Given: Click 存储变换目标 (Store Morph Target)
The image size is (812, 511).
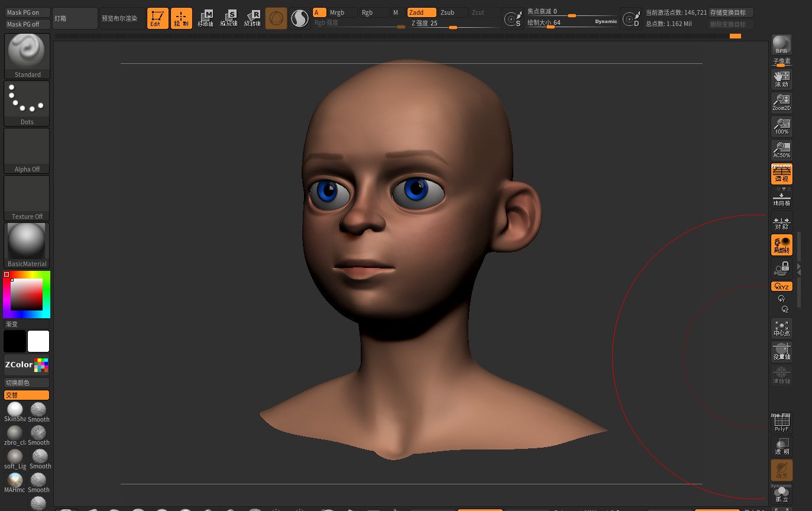Looking at the screenshot, I should [x=731, y=12].
